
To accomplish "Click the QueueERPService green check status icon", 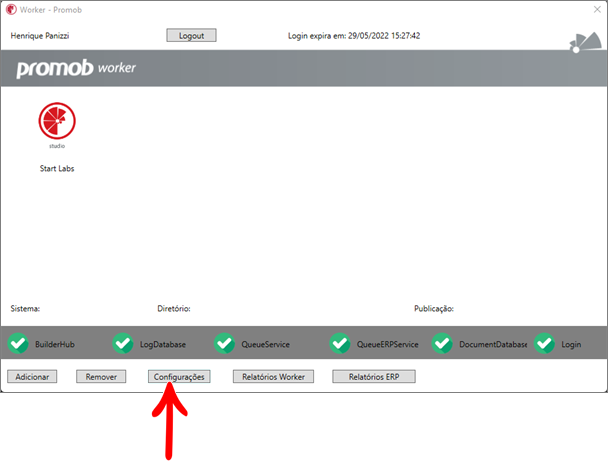I will [340, 343].
